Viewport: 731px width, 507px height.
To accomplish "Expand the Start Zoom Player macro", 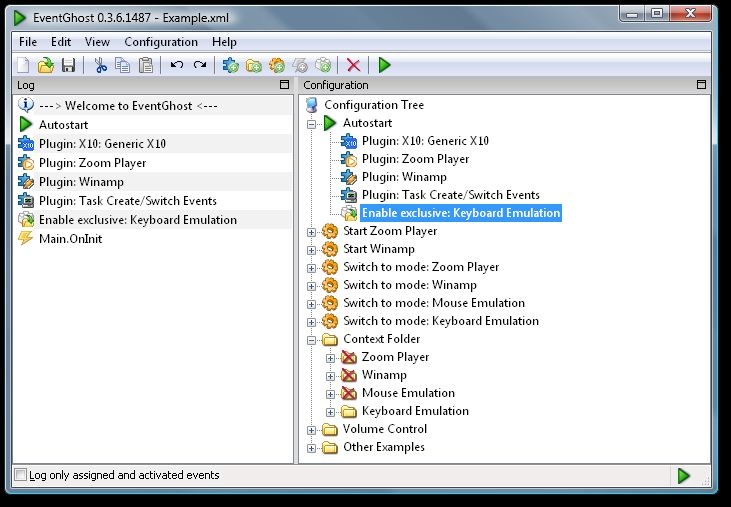I will pos(311,231).
